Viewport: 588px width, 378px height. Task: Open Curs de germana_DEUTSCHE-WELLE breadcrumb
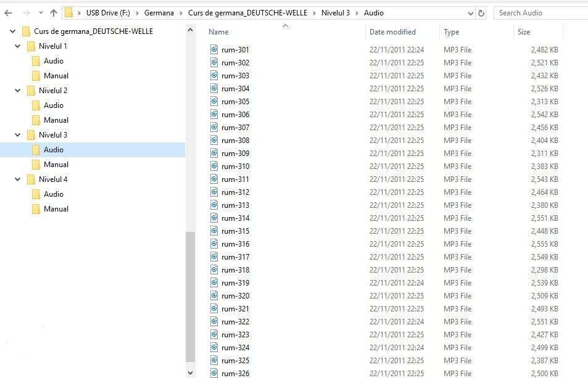pyautogui.click(x=247, y=13)
